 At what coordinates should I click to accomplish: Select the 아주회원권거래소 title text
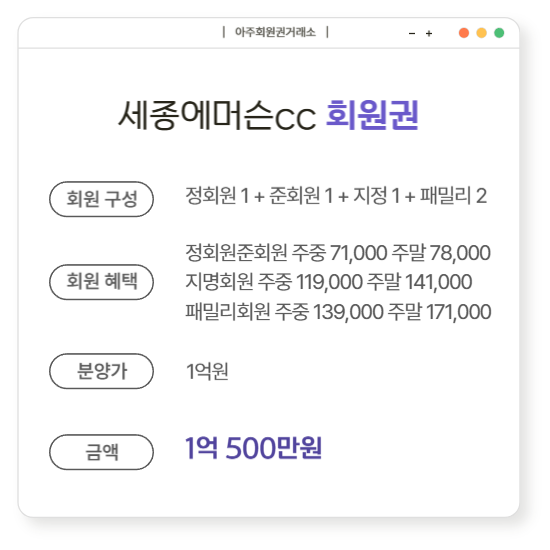coord(275,32)
